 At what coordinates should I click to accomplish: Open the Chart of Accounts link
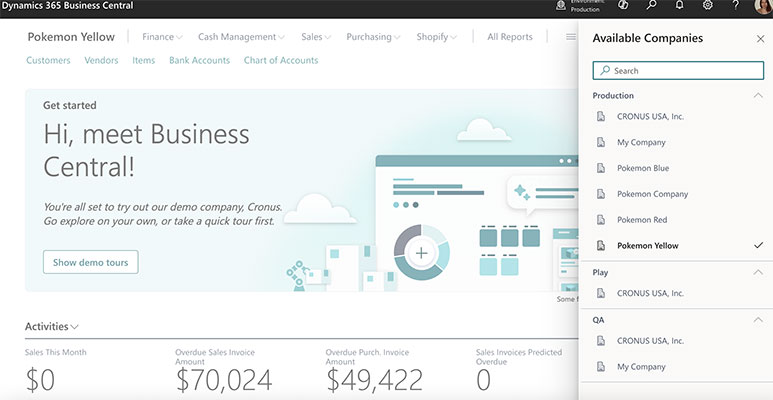[x=280, y=60]
